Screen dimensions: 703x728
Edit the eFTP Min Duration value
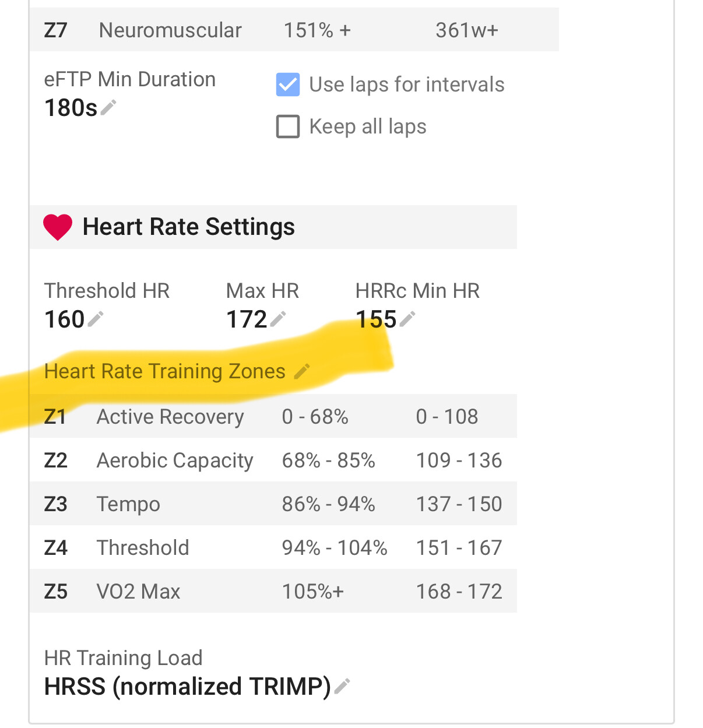click(x=108, y=107)
